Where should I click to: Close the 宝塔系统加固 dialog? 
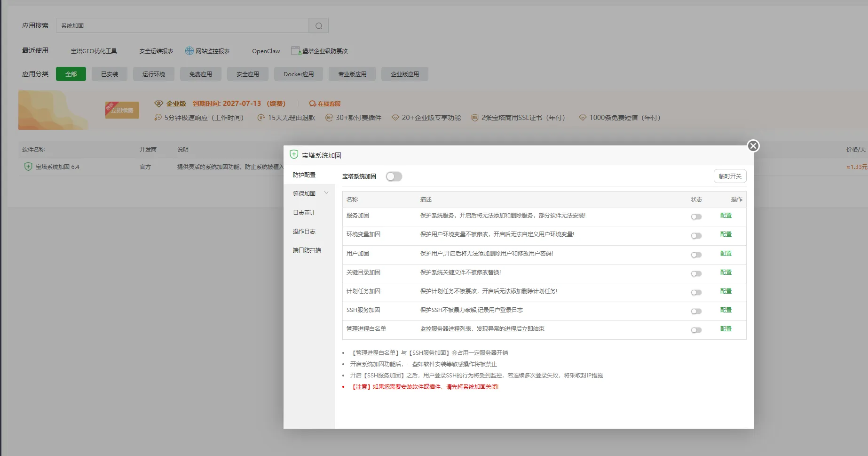753,146
